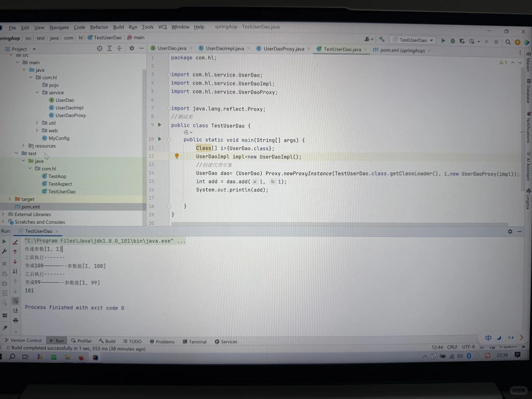Pin the Run tab with pin icon
Screen dimensions: 532x399
5,328
